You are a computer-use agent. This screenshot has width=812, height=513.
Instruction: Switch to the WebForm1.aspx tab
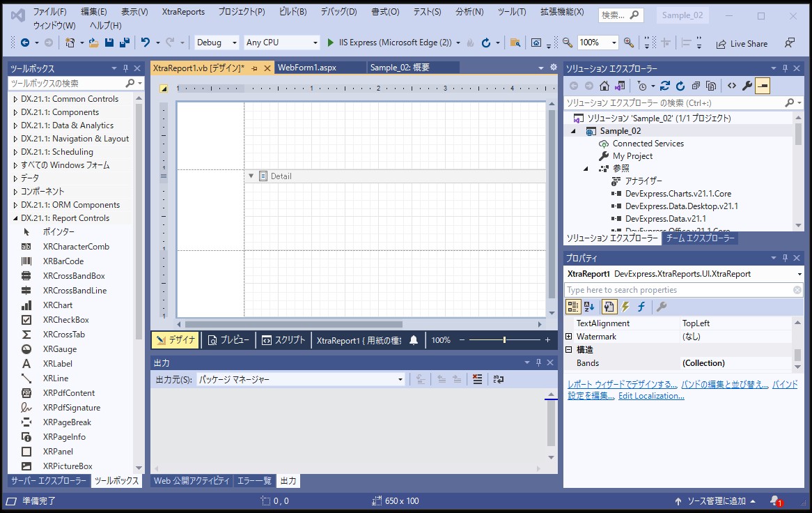click(x=307, y=68)
